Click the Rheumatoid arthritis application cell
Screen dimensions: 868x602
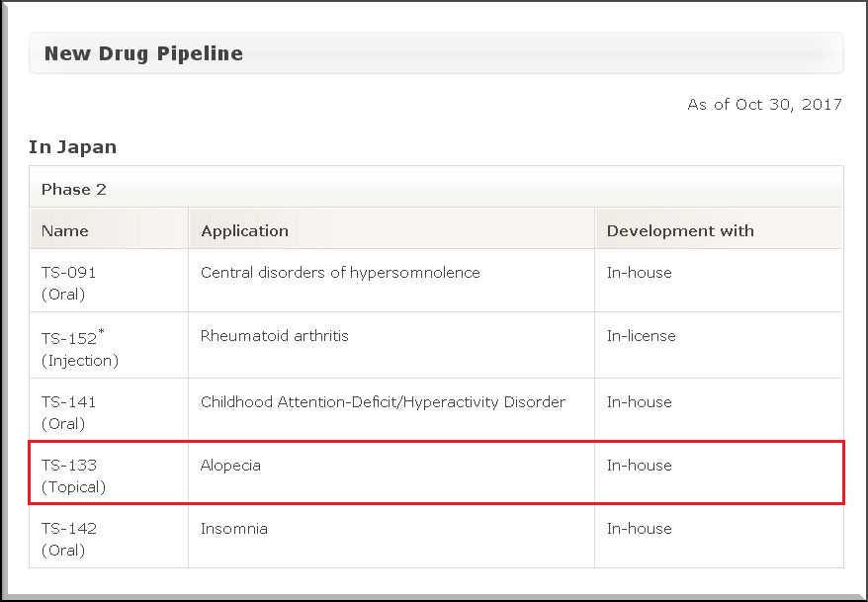[274, 335]
